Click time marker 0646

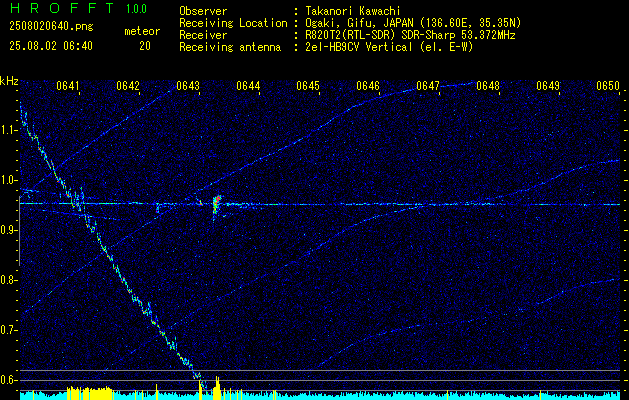[x=368, y=86]
